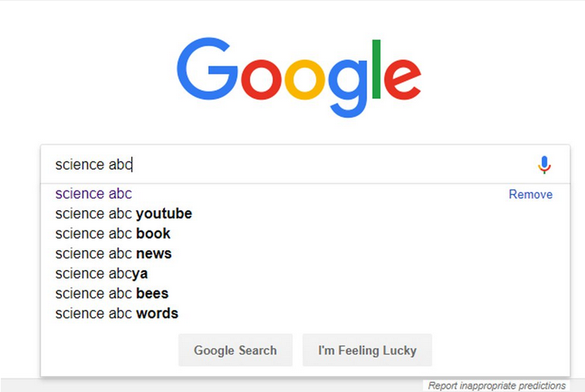Click the blue capital G in logo
585x392 pixels.
(208, 69)
